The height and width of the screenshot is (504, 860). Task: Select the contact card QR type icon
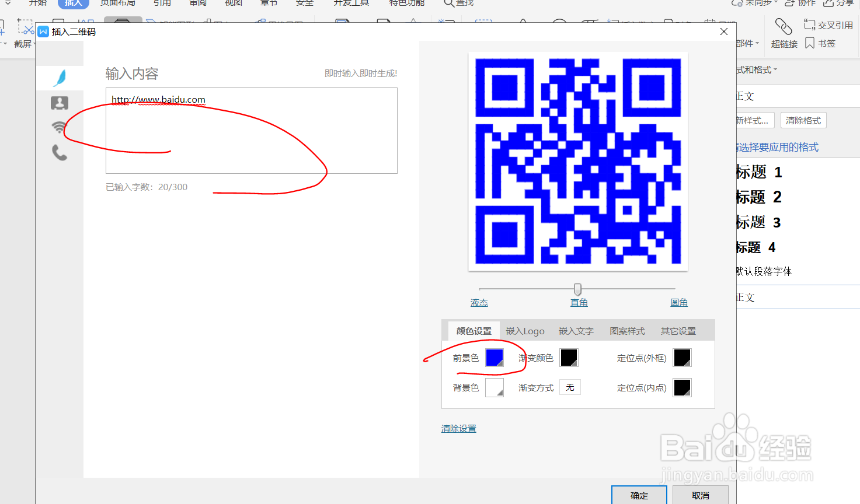60,103
